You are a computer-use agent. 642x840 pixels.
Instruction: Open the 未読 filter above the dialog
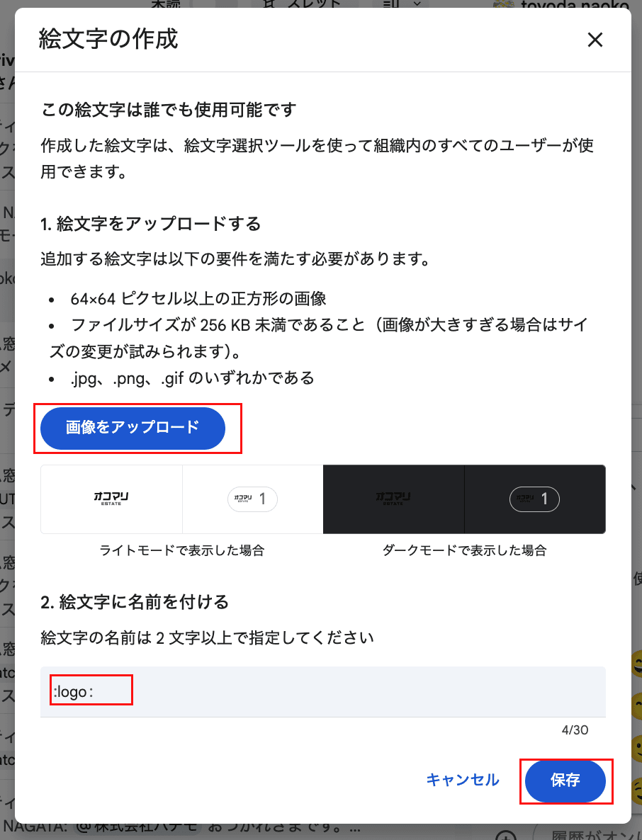(x=166, y=4)
